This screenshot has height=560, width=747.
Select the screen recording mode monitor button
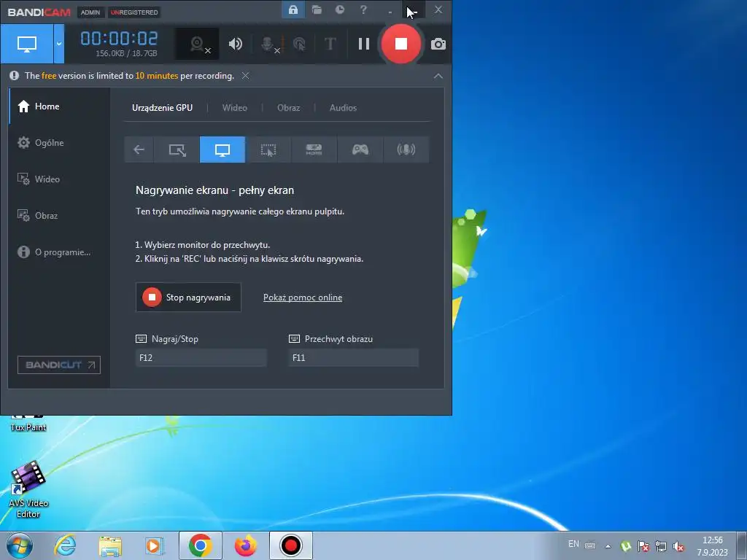(x=27, y=44)
